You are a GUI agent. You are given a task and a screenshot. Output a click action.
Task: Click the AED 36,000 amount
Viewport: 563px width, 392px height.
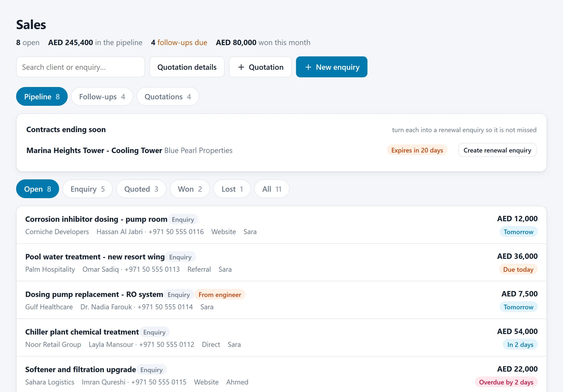click(x=517, y=256)
